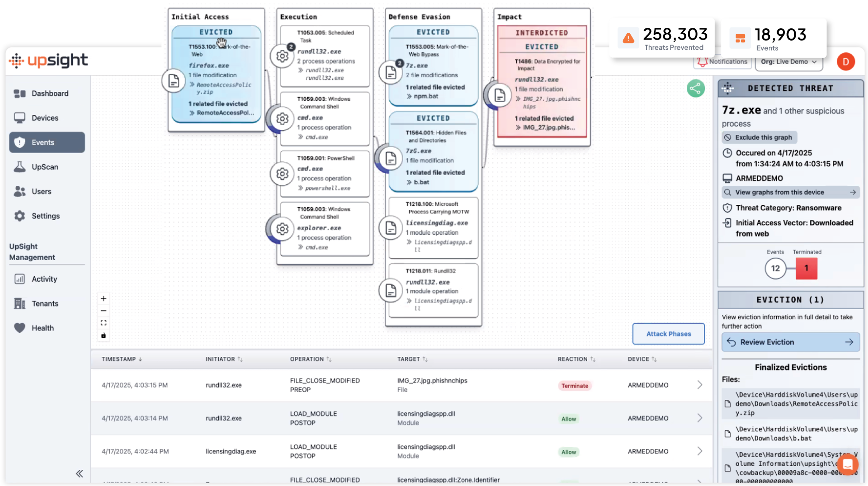Click the Tenants building icon

coord(20,303)
